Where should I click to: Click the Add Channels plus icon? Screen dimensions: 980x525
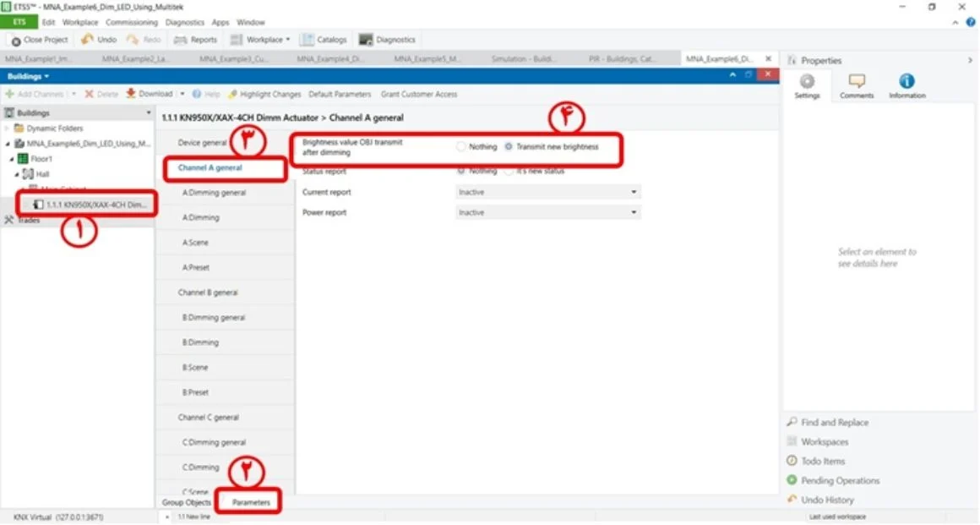tap(9, 94)
